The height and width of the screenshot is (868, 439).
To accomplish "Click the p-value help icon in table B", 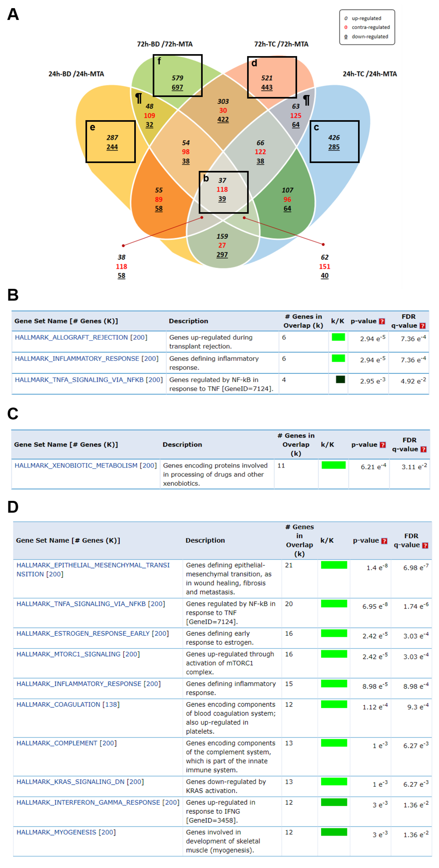I will pyautogui.click(x=382, y=321).
